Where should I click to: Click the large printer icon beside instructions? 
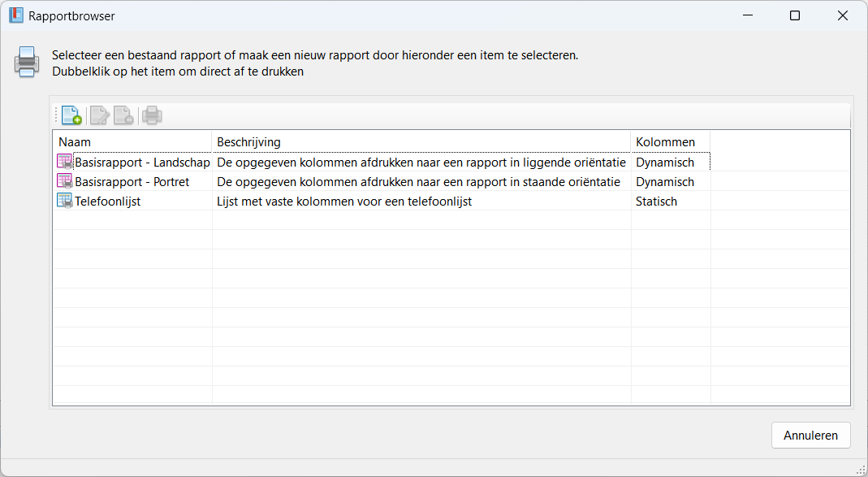(x=27, y=63)
